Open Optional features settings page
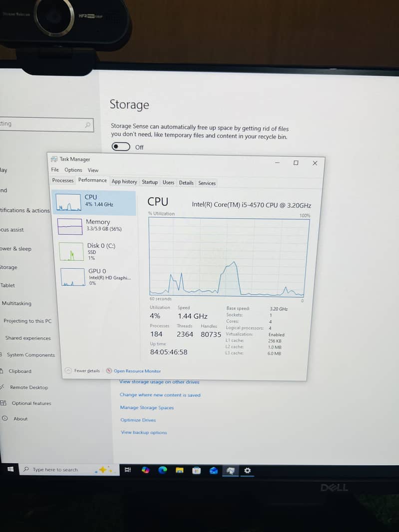The image size is (399, 532). [31, 403]
